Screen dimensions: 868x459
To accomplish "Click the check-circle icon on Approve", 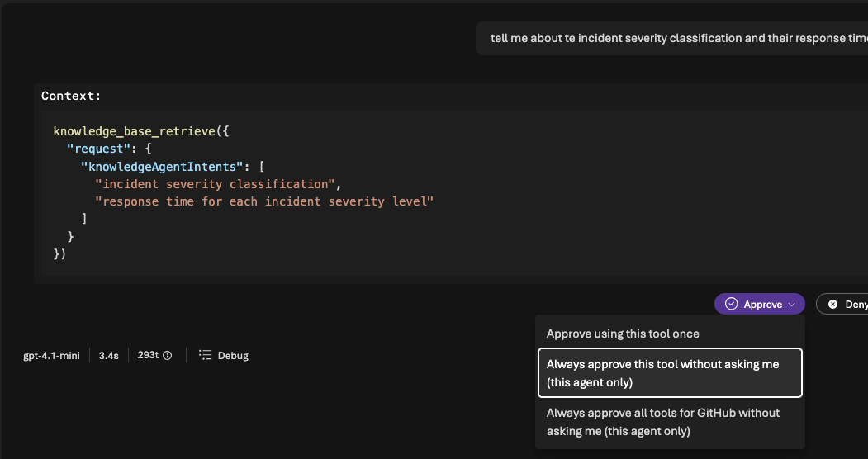I will [731, 305].
